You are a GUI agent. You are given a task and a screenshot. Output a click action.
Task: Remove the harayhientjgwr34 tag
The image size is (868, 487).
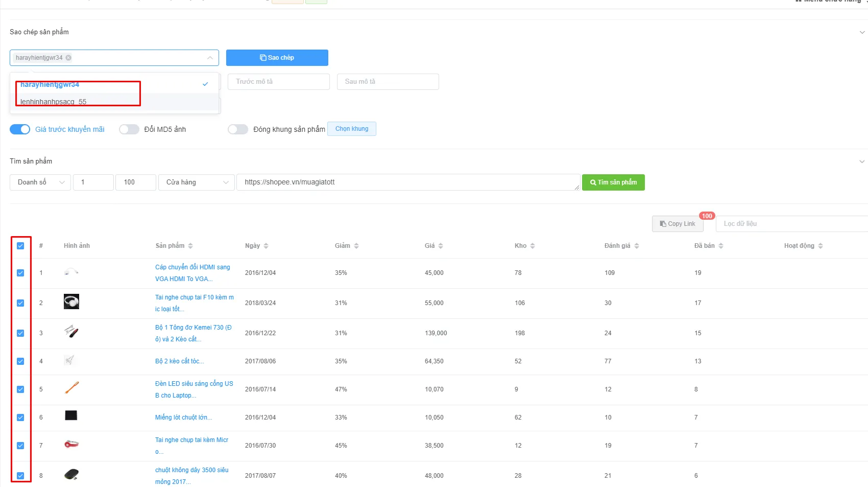click(x=68, y=58)
